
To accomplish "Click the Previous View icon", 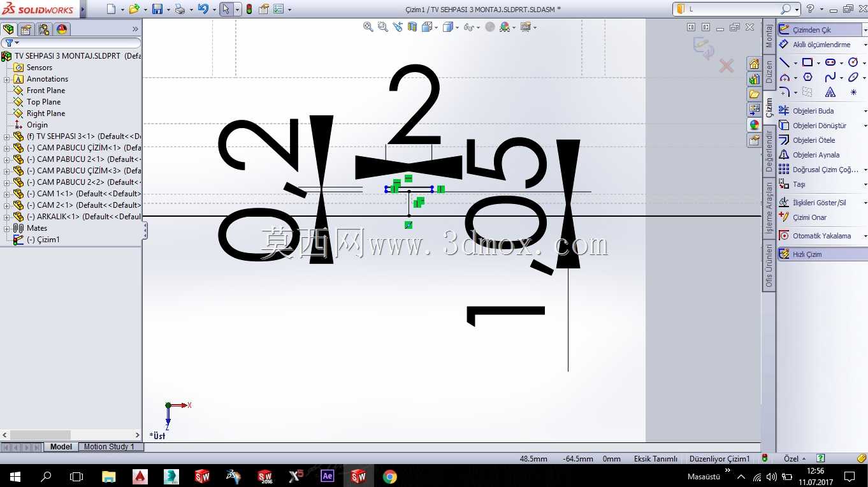I will point(398,27).
